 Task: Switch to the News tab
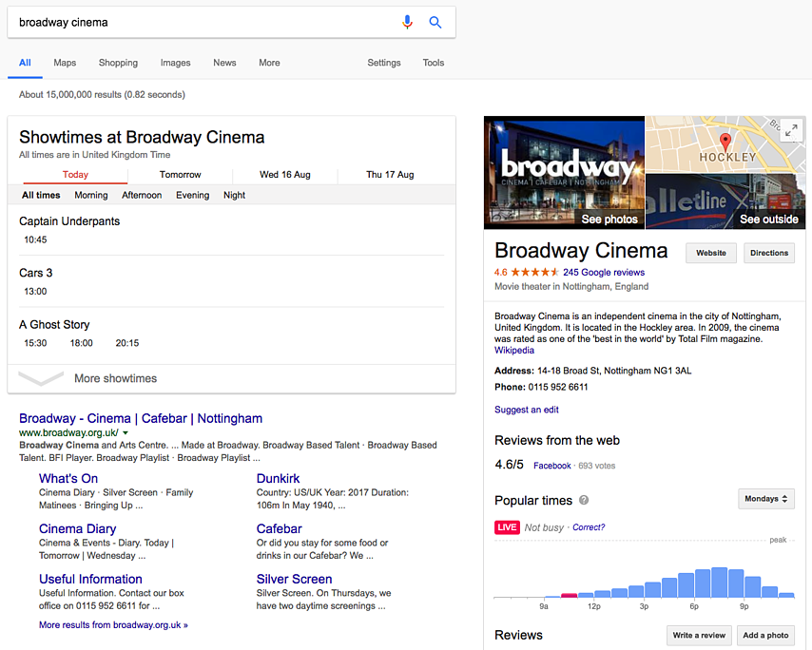[x=224, y=63]
